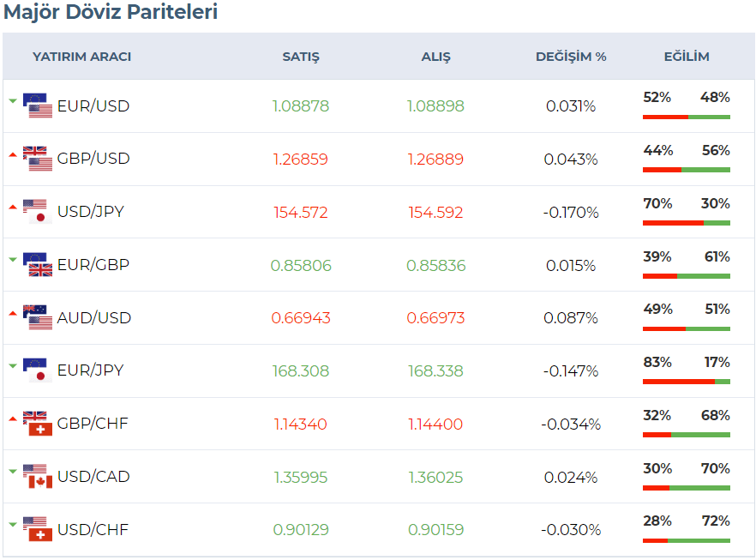Click the US flag on USD/CHF row
This screenshot has height=560, width=756.
34,521
